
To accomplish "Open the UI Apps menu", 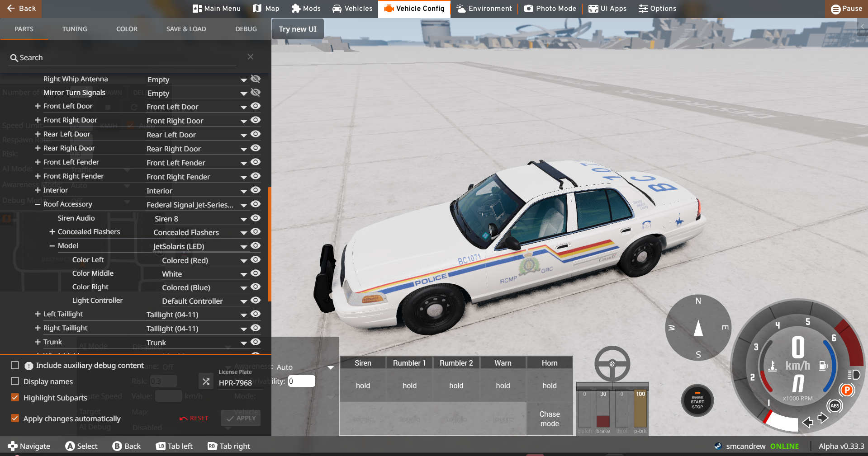I will (x=607, y=9).
